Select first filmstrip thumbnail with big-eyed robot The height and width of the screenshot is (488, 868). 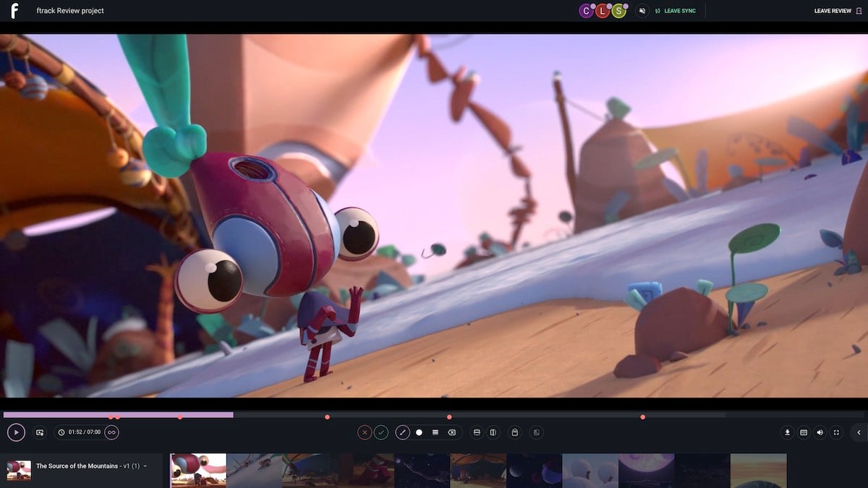pos(198,471)
